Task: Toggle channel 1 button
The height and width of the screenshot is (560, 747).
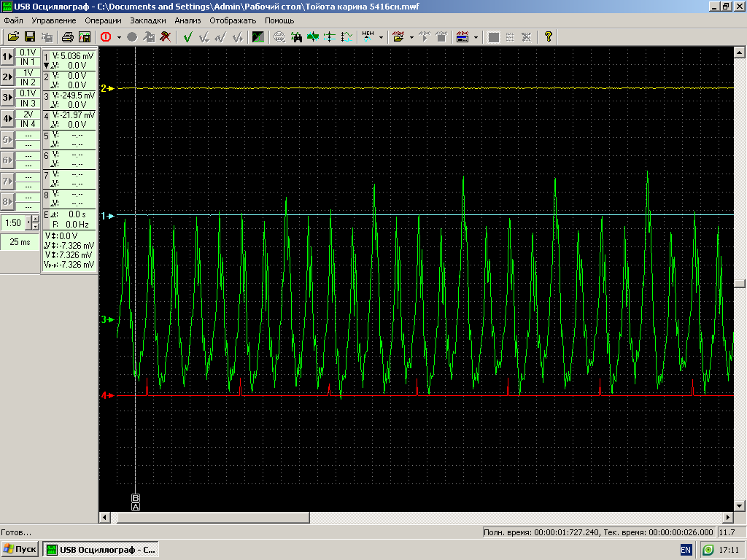Action: (7, 57)
